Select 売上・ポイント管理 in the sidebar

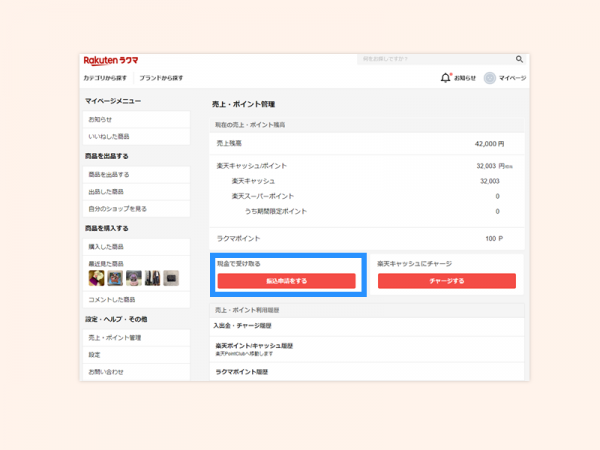[136, 338]
